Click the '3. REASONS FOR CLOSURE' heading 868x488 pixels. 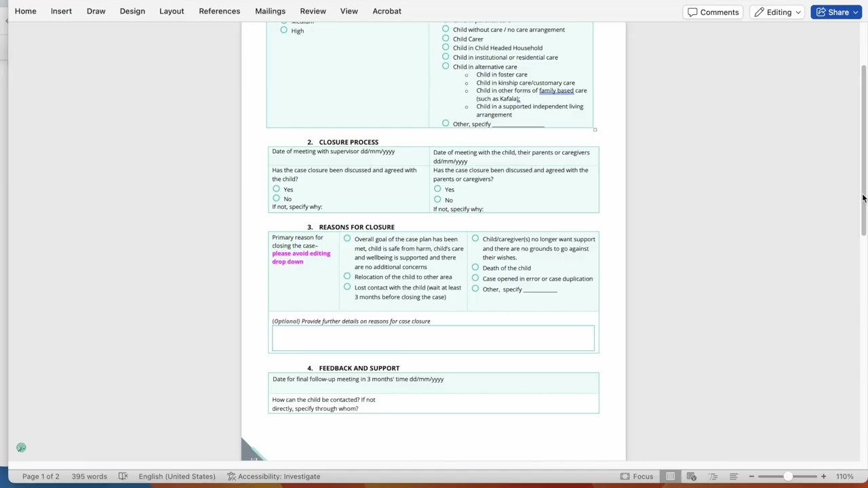(351, 227)
